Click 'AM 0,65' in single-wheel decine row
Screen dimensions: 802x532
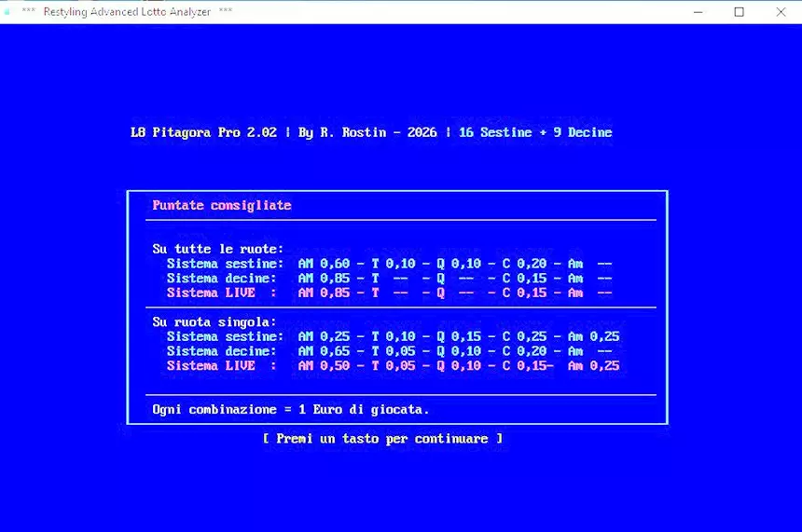[324, 351]
